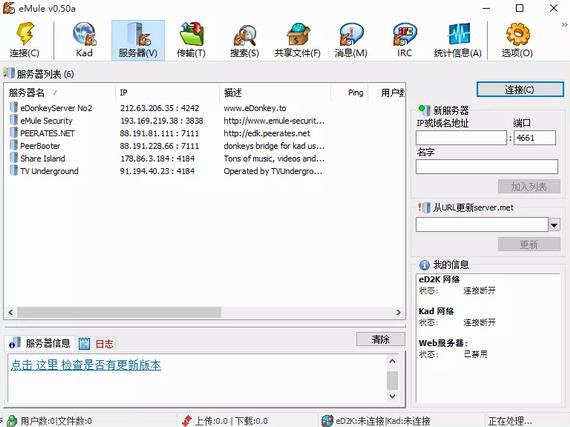570x427 pixels.
Task: Click the lightning Connect (连接) toolbar icon
Action: (x=25, y=34)
